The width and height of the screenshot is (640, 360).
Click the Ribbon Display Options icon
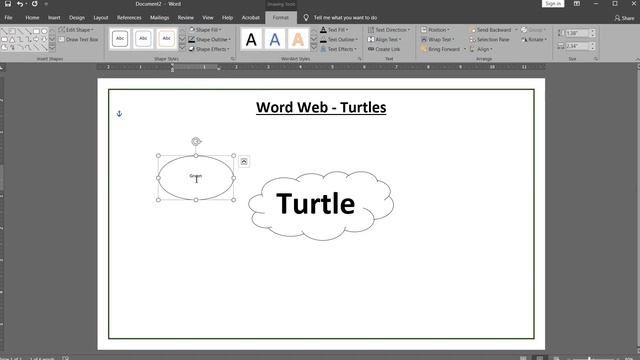coord(576,4)
